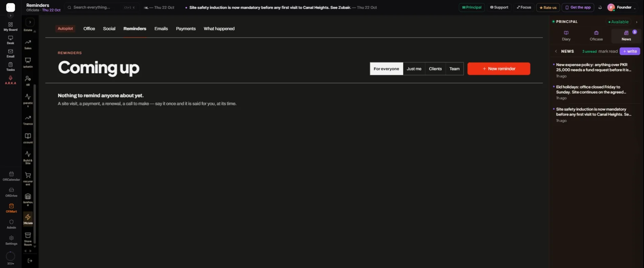Open OfiDrive from the sidebar
This screenshot has height=268, width=644.
(11, 193)
